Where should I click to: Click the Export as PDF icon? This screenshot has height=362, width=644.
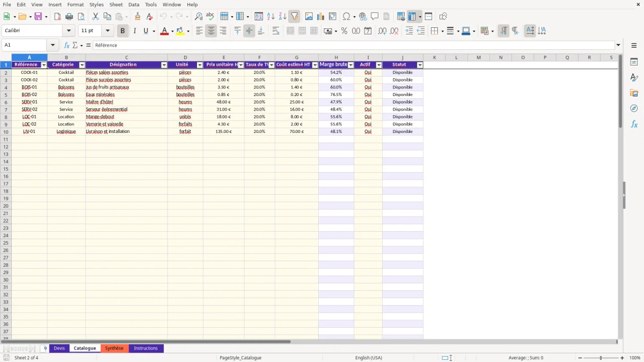click(x=57, y=17)
